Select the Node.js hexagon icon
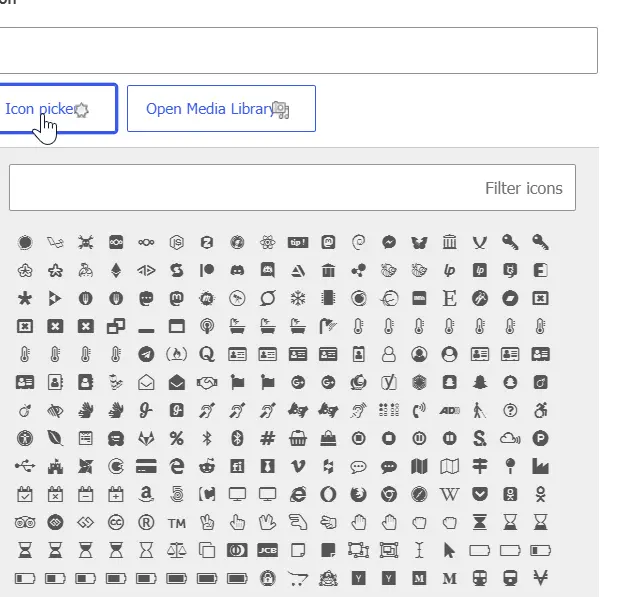This screenshot has height=597, width=619. [x=176, y=242]
